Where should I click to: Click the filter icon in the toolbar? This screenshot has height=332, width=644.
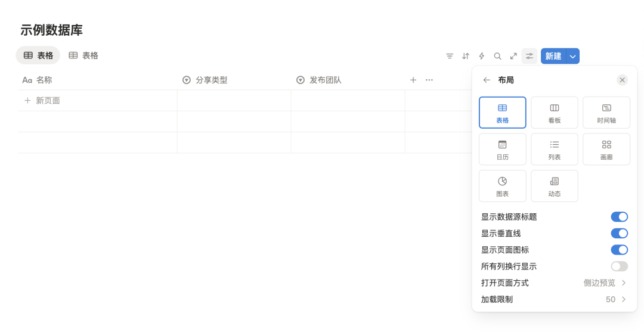(x=450, y=56)
